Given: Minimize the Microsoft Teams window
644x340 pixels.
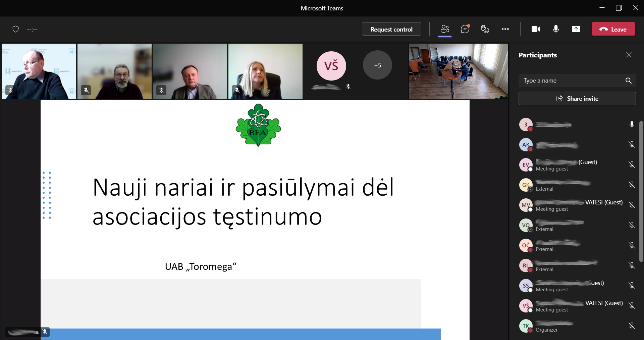Looking at the screenshot, I should [x=602, y=8].
